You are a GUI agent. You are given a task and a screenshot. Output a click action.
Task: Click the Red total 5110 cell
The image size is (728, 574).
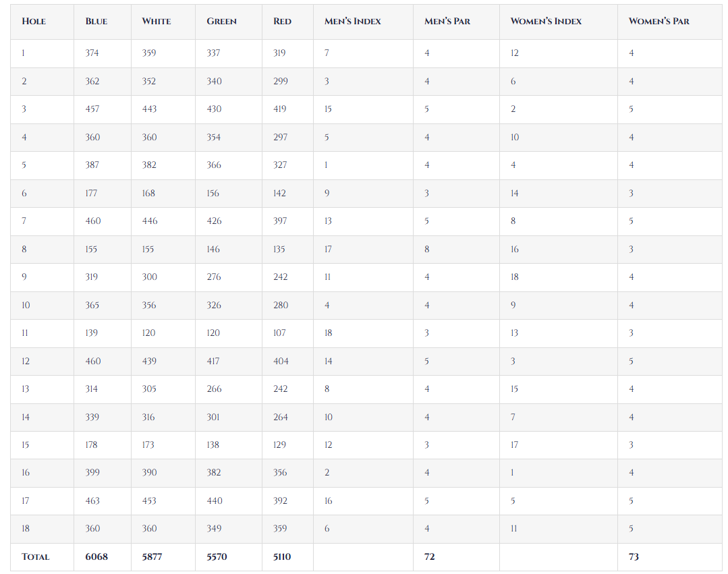(282, 557)
